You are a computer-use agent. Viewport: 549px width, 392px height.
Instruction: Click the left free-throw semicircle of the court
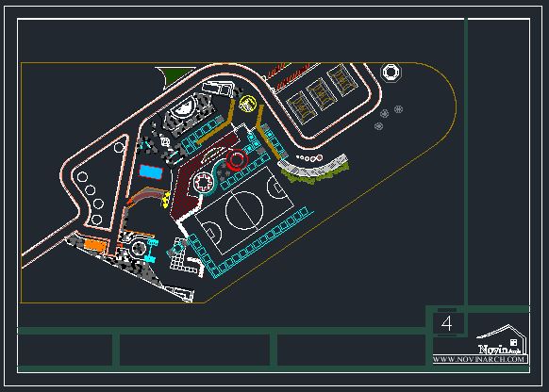coord(212,232)
